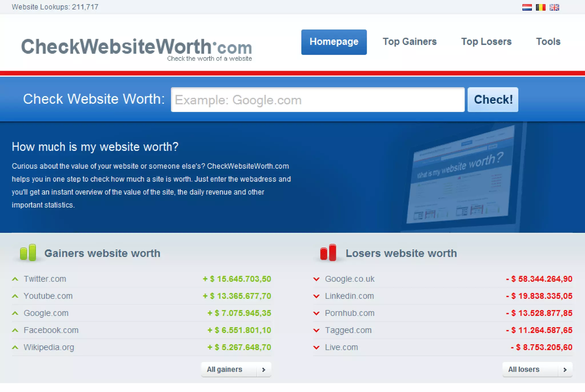Open the All gainers list
The image size is (585, 392).
(x=236, y=369)
